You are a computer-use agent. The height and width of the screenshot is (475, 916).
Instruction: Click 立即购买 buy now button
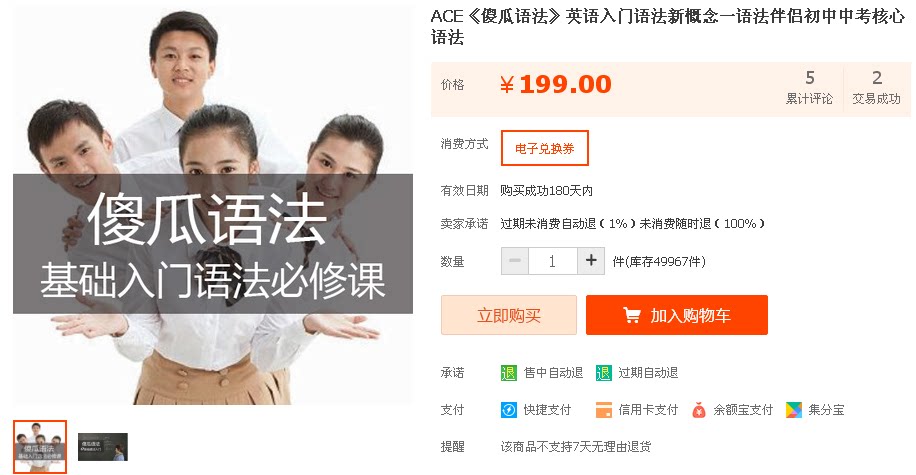click(x=509, y=315)
